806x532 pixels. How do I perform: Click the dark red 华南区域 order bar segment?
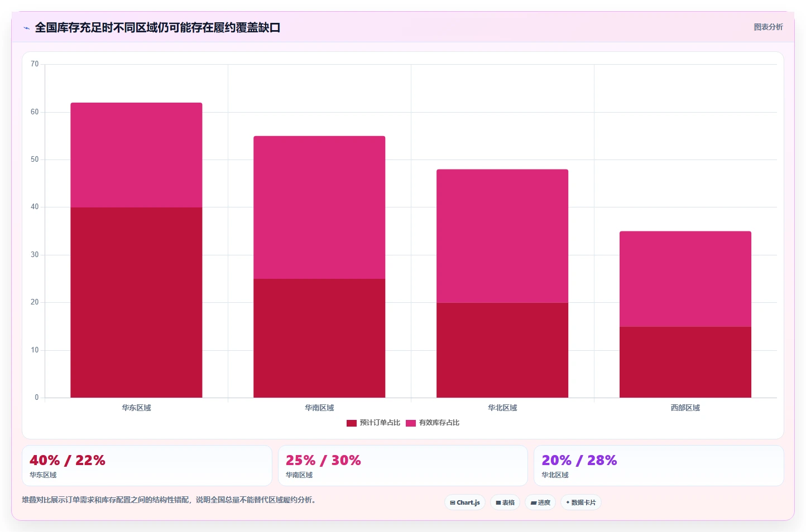[x=319, y=338]
